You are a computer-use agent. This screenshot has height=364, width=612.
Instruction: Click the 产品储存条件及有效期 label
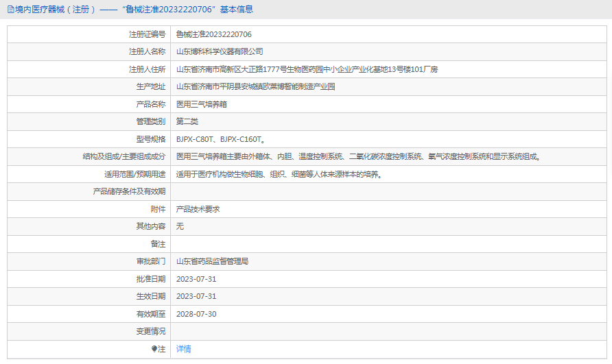129,191
